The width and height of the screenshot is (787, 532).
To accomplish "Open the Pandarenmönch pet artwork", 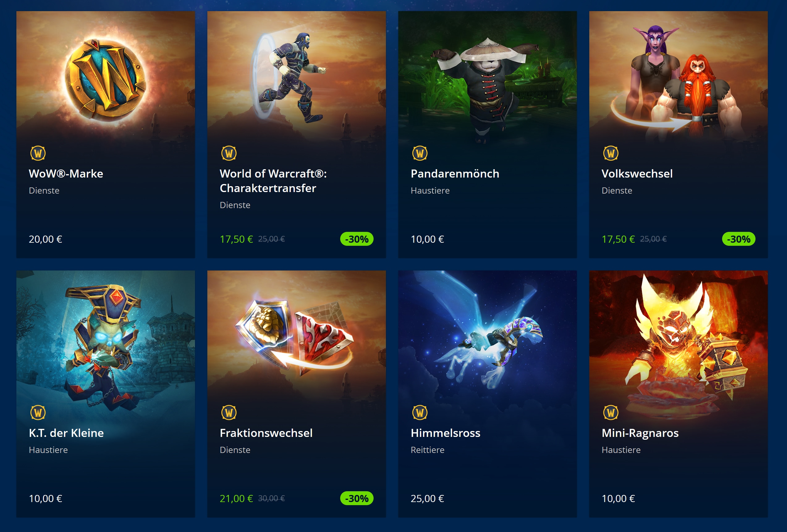I will pyautogui.click(x=488, y=78).
